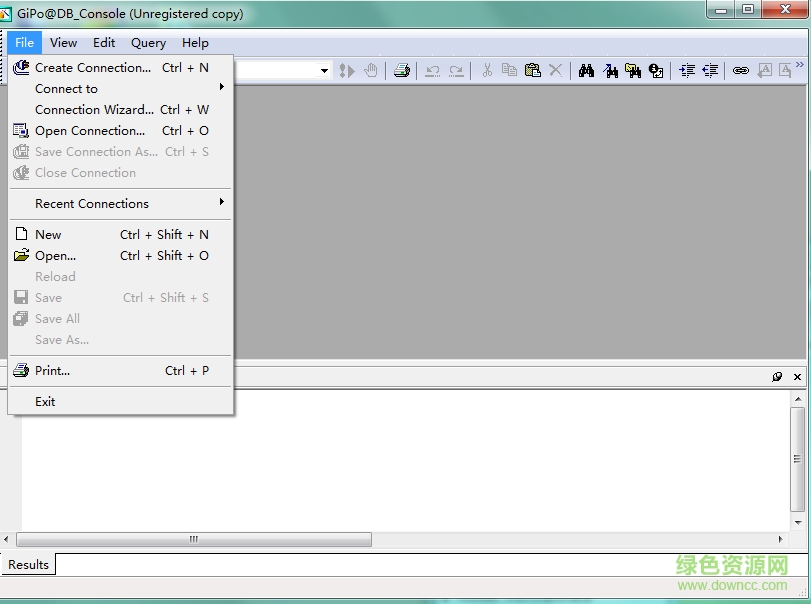This screenshot has width=811, height=604.
Task: Switch to the Results tab
Action: (x=27, y=564)
